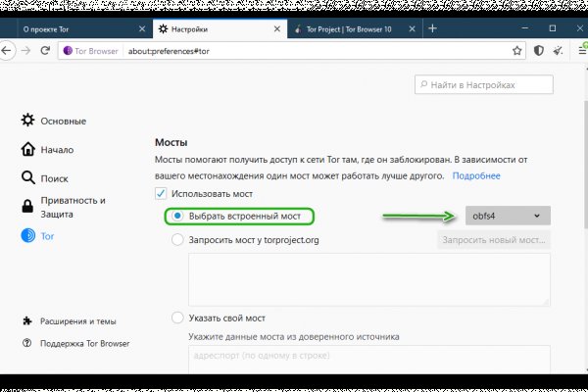The image size is (588, 392).
Task: Click the reload page icon
Action: tap(45, 50)
